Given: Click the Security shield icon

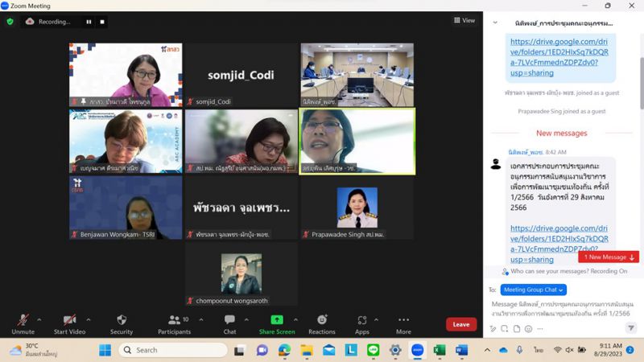Looking at the screenshot, I should [122, 320].
